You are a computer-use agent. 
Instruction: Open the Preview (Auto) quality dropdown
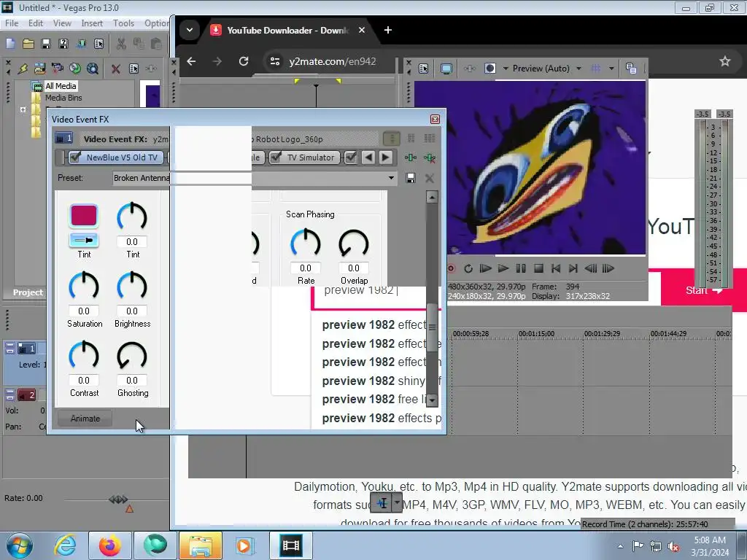click(x=578, y=68)
